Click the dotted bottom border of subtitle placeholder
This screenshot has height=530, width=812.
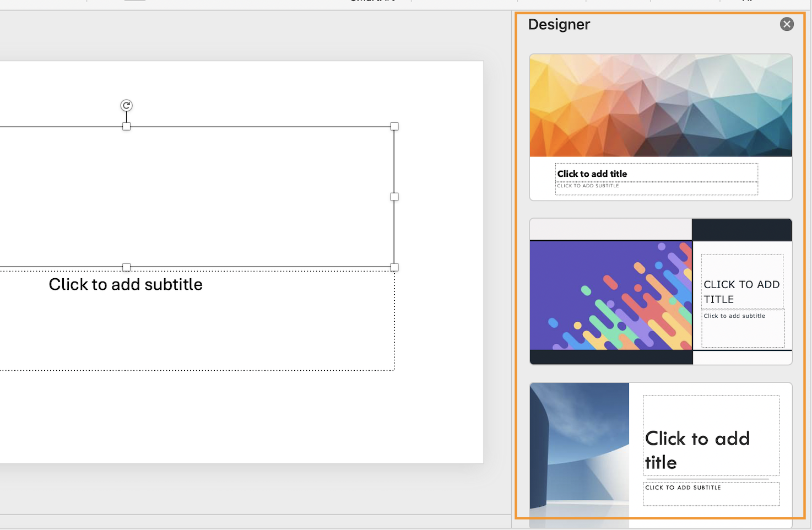pyautogui.click(x=220, y=370)
